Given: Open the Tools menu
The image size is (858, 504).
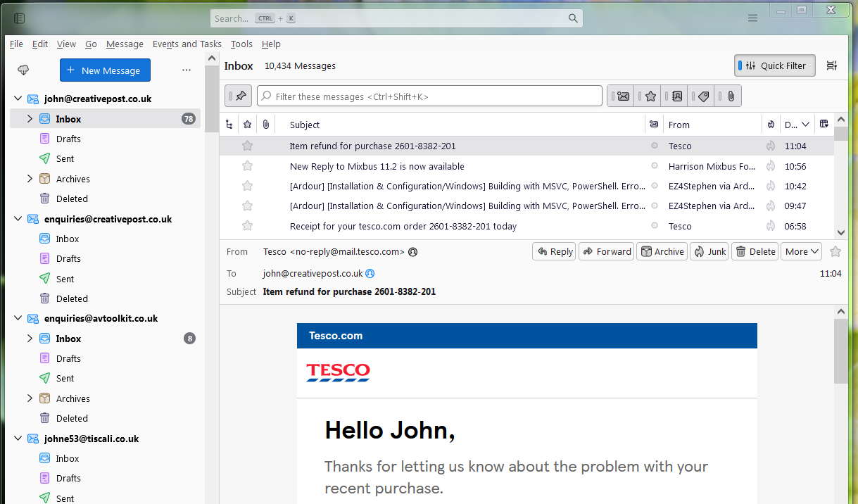Looking at the screenshot, I should [241, 44].
